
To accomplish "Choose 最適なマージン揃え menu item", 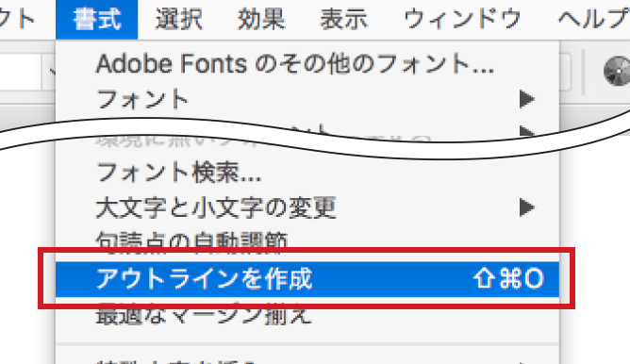I will 307,315.
